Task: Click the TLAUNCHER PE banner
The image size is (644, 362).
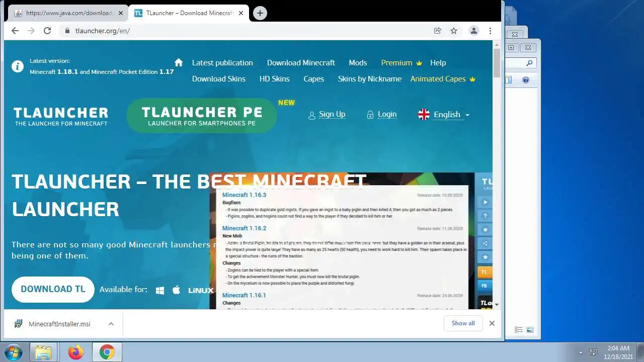Action: 201,116
